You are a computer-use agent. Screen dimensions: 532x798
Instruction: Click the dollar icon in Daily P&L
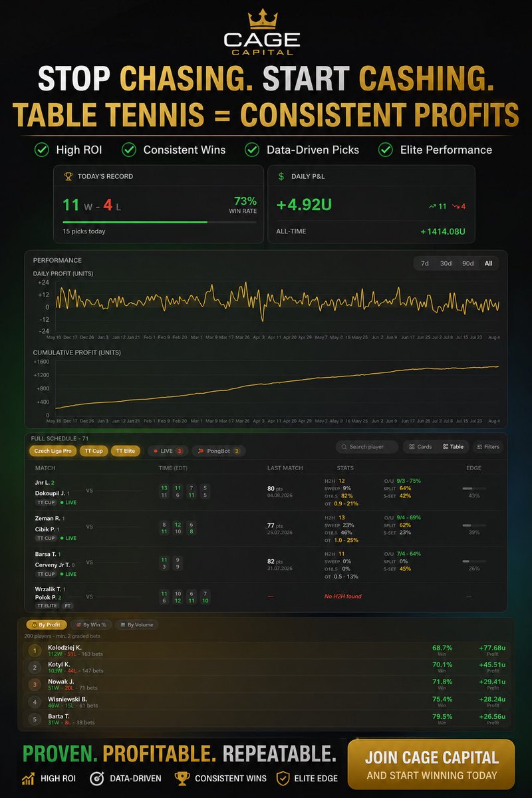tap(281, 176)
